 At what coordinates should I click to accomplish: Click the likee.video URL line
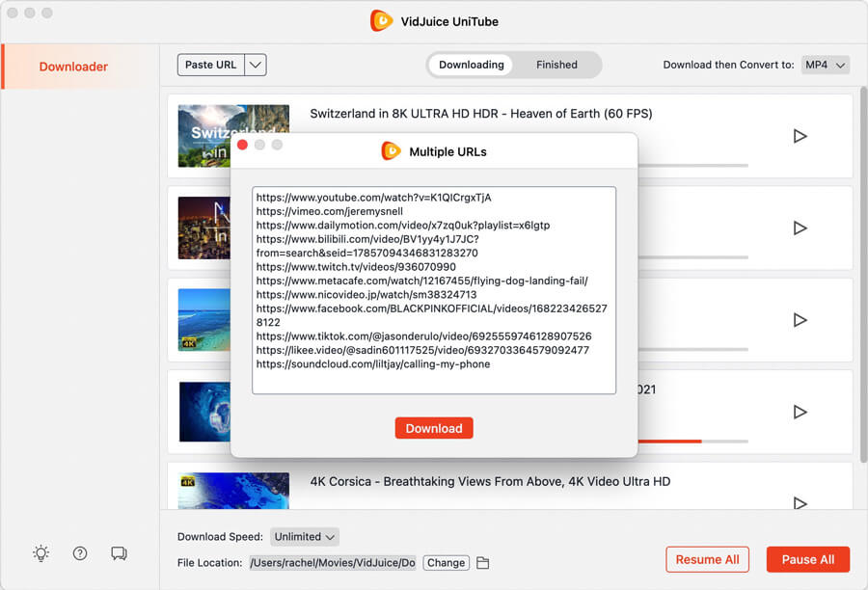point(422,350)
